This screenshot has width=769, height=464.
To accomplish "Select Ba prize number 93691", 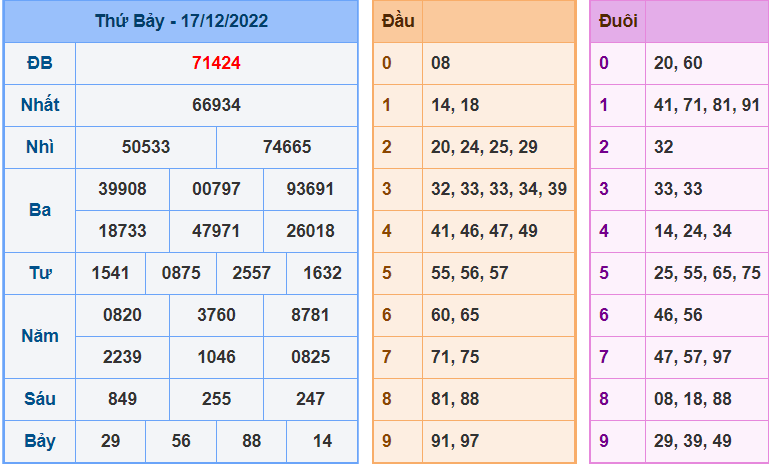I will [310, 189].
